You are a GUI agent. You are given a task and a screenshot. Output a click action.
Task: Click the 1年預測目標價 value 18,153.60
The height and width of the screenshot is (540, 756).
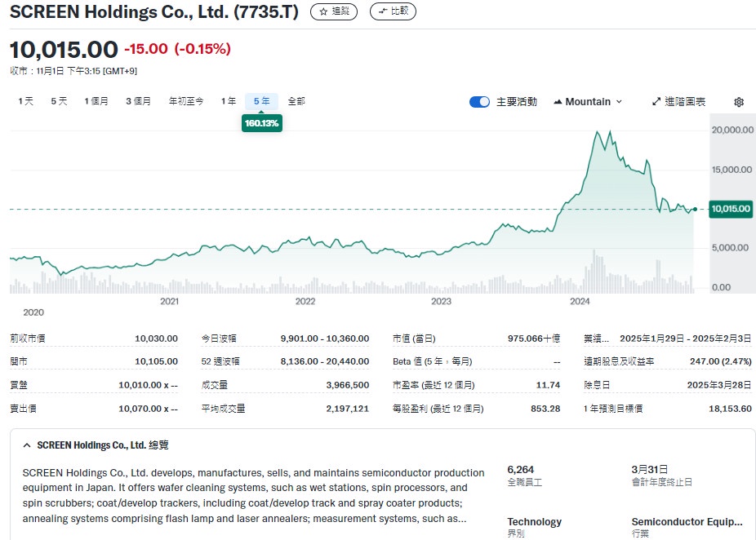click(x=730, y=409)
